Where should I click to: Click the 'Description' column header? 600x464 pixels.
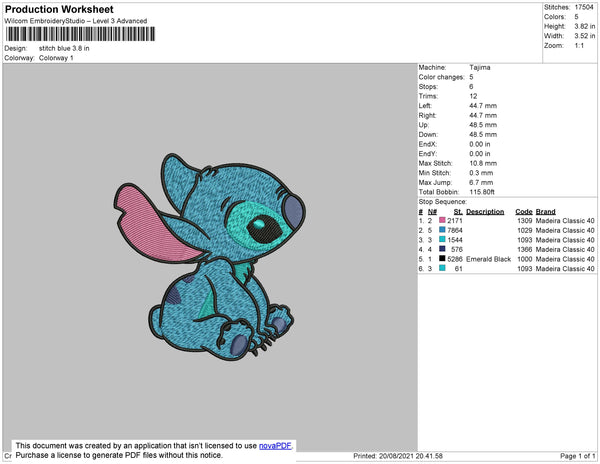pos(485,212)
